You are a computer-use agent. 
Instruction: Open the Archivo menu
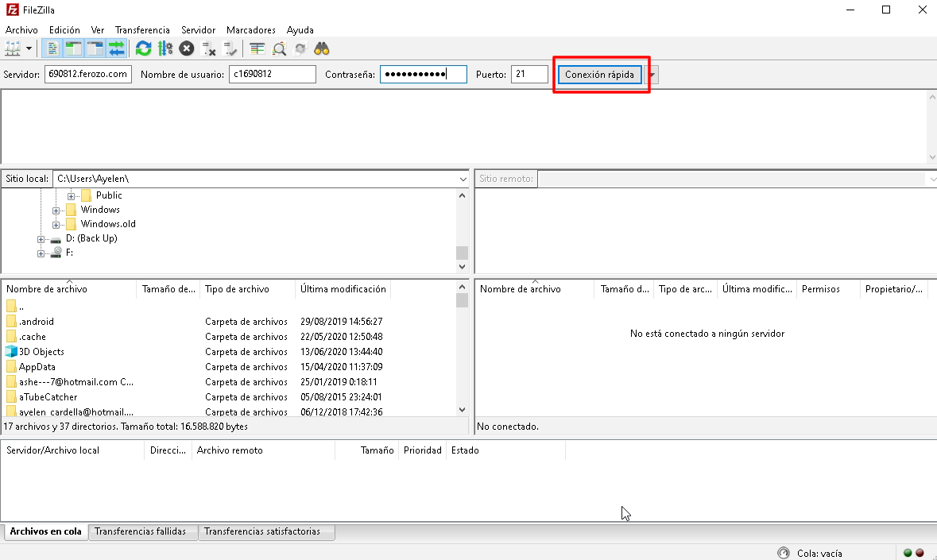pyautogui.click(x=21, y=30)
